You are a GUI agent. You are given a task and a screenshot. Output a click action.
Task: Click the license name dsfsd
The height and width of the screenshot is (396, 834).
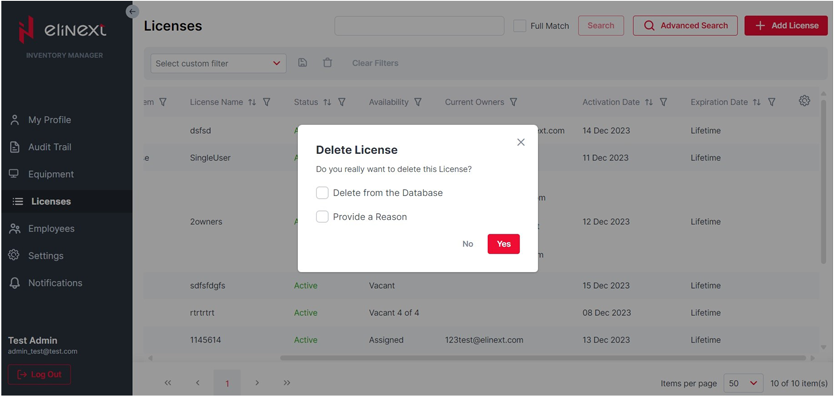(x=201, y=131)
